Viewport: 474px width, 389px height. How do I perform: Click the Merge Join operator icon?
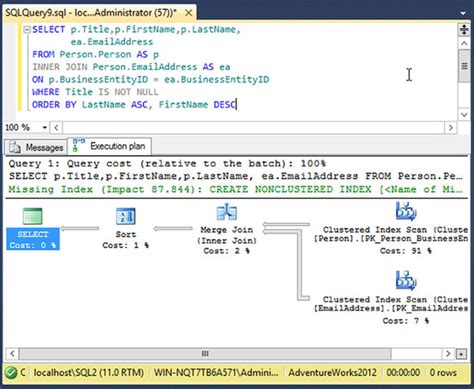point(227,212)
